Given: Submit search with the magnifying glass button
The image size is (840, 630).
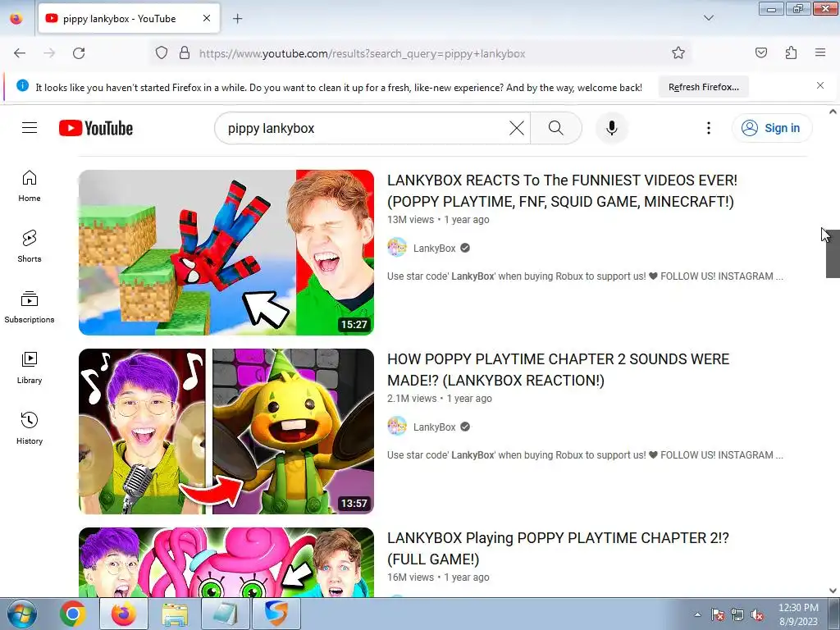Looking at the screenshot, I should pyautogui.click(x=556, y=128).
